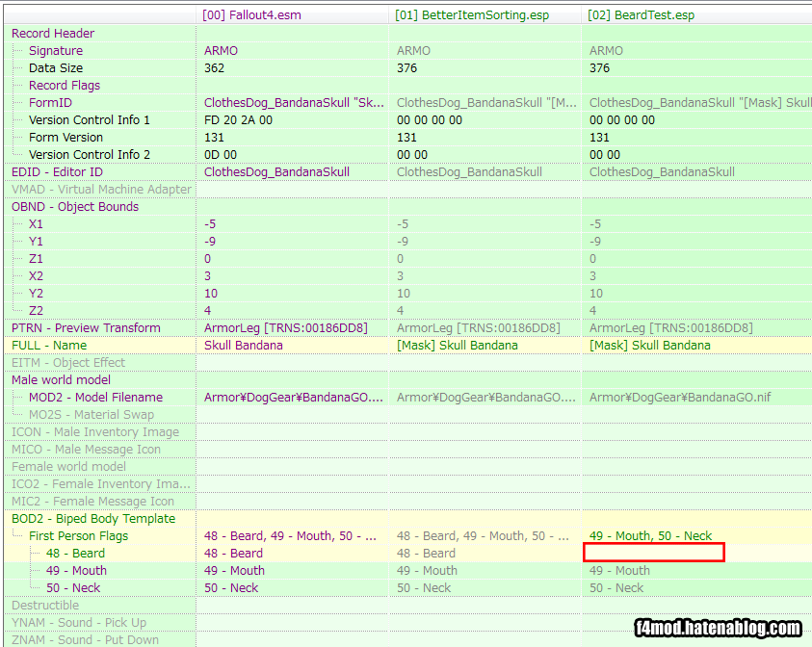Select the VMAD - Virtual Machine Adapter row
The height and width of the screenshot is (647, 812).
(x=101, y=190)
